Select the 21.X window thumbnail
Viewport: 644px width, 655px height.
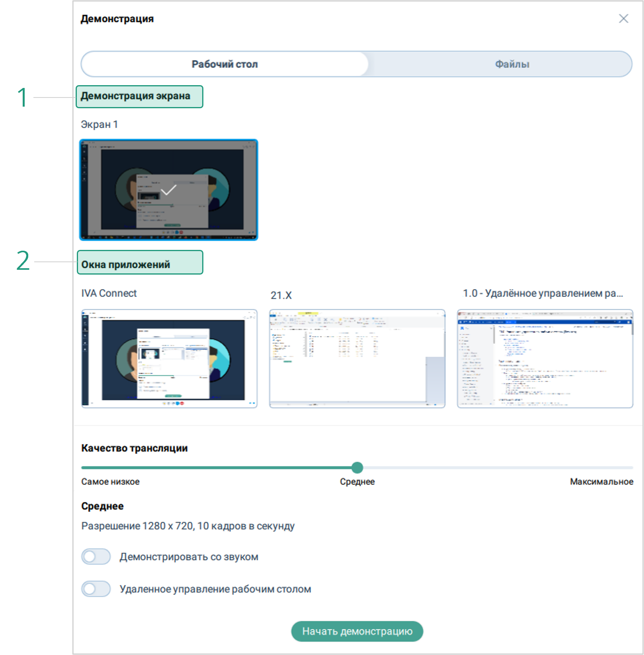[x=357, y=359]
